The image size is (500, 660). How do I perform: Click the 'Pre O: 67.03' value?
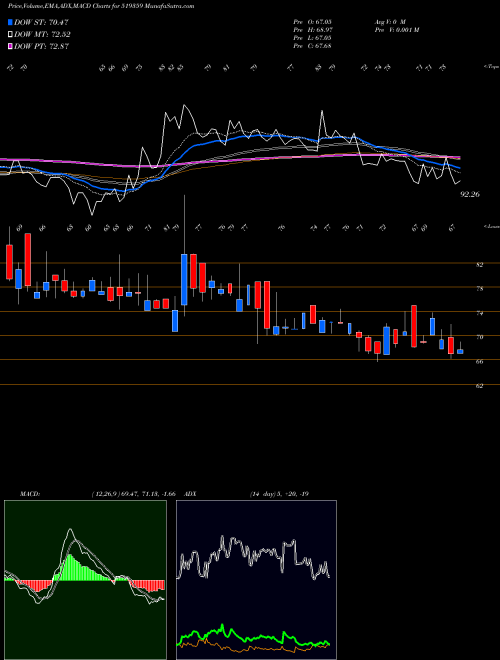coord(312,21)
